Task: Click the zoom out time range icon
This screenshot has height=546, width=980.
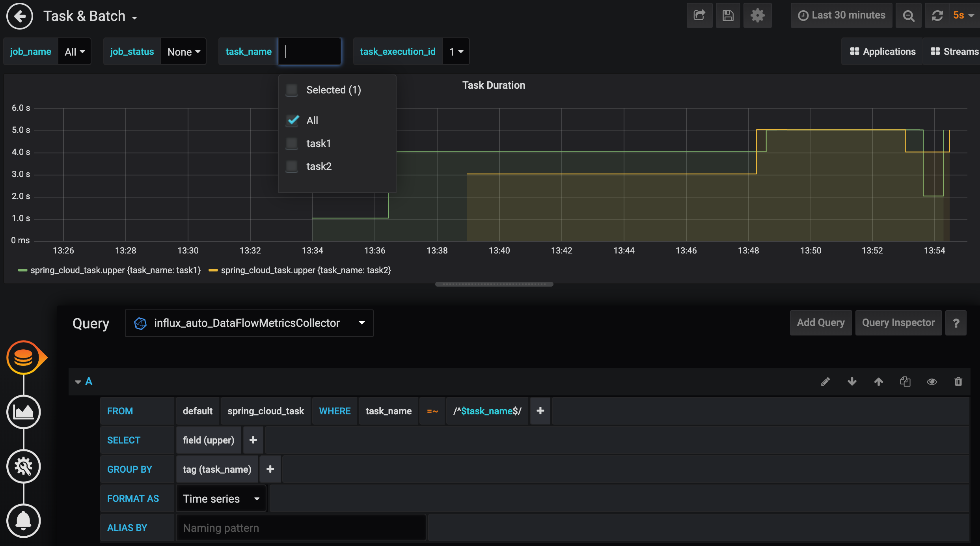Action: point(908,15)
